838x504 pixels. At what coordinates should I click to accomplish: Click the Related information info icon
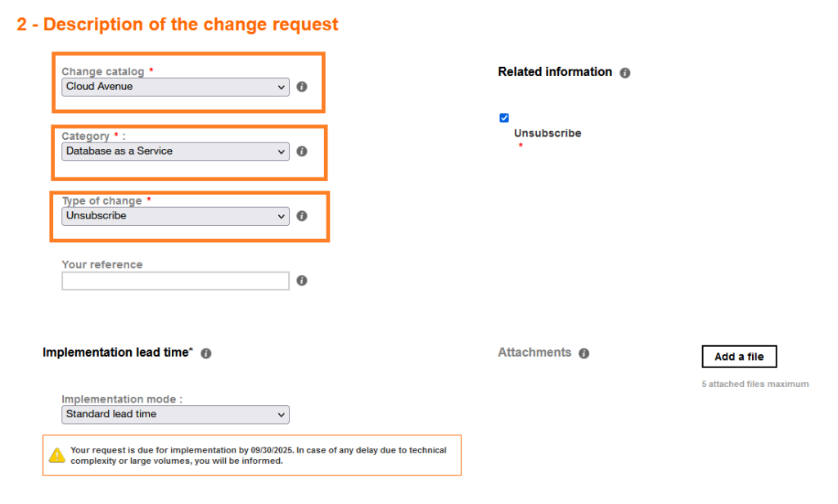(625, 73)
